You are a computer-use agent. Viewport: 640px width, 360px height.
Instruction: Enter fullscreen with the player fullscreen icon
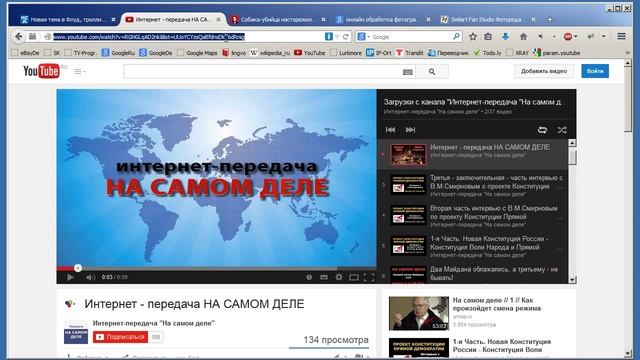click(x=369, y=278)
